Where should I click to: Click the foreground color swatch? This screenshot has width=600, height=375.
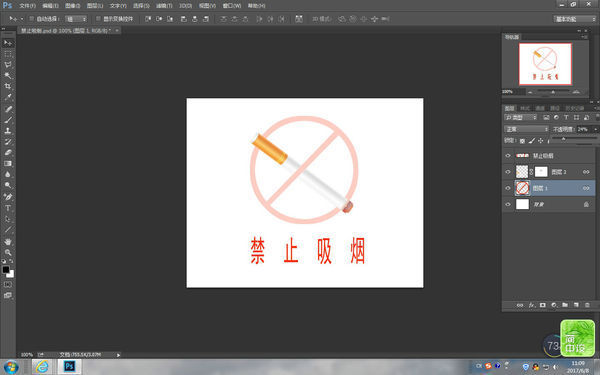pyautogui.click(x=6, y=269)
